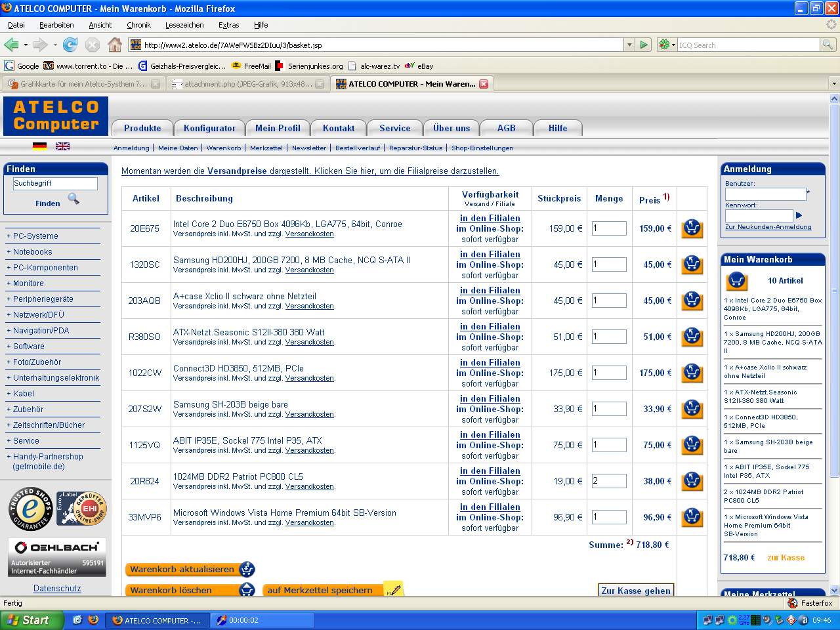Click the cart icon in Mein Warenkorb panel

click(737, 281)
